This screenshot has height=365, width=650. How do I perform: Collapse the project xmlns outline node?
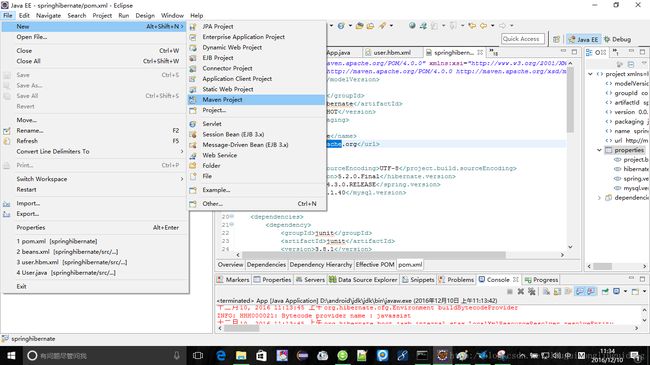point(590,74)
